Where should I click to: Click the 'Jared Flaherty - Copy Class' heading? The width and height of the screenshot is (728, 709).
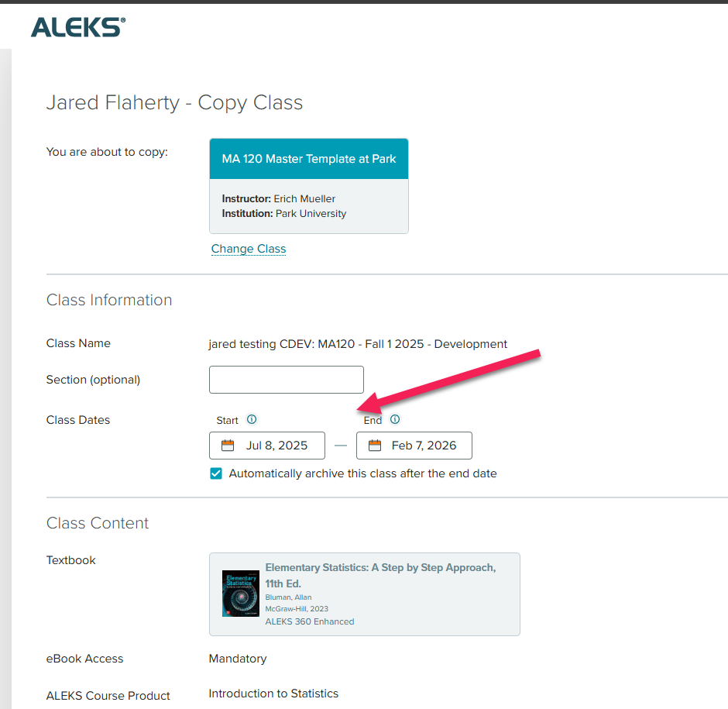click(174, 103)
